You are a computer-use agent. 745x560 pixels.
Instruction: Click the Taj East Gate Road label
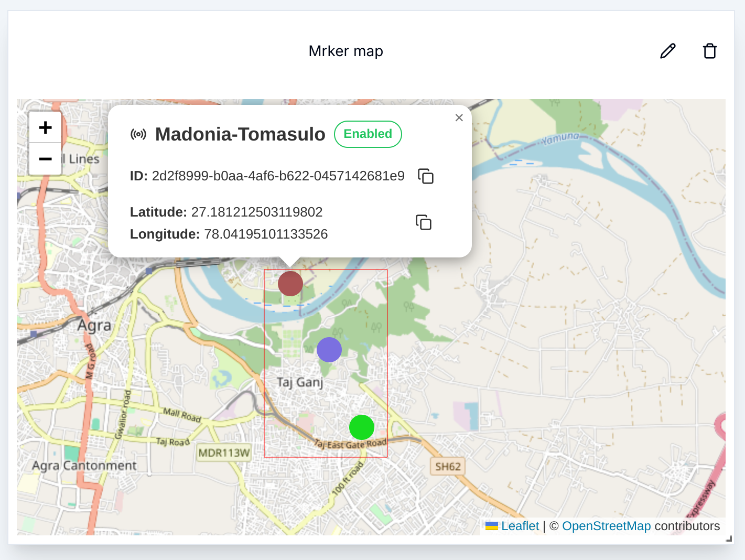click(350, 444)
